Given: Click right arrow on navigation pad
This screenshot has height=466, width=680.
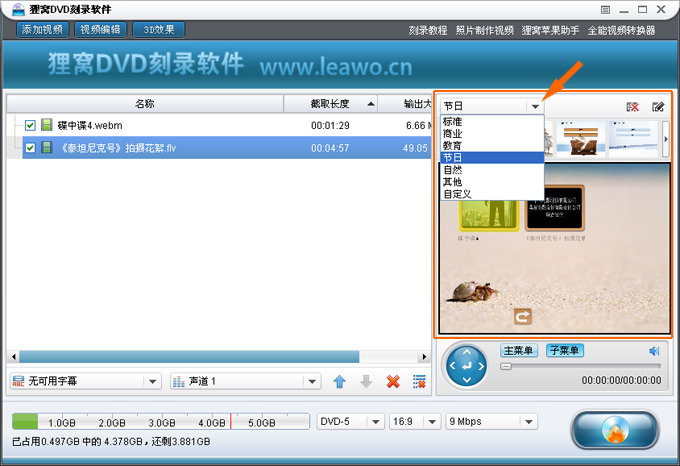Looking at the screenshot, I should tap(481, 366).
